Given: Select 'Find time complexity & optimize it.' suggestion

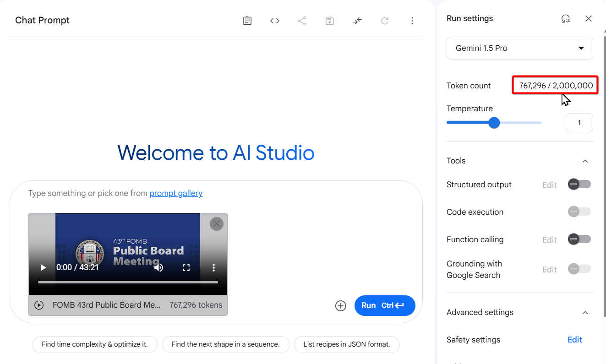Looking at the screenshot, I should point(95,344).
